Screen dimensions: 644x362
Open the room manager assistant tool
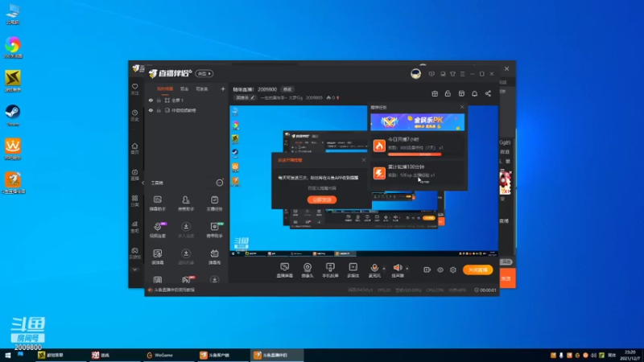(186, 204)
